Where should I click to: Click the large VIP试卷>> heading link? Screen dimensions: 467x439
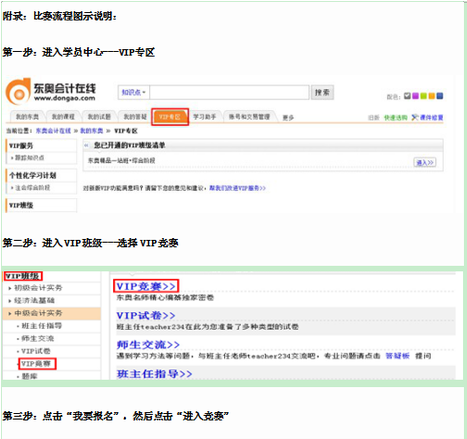[x=146, y=315]
